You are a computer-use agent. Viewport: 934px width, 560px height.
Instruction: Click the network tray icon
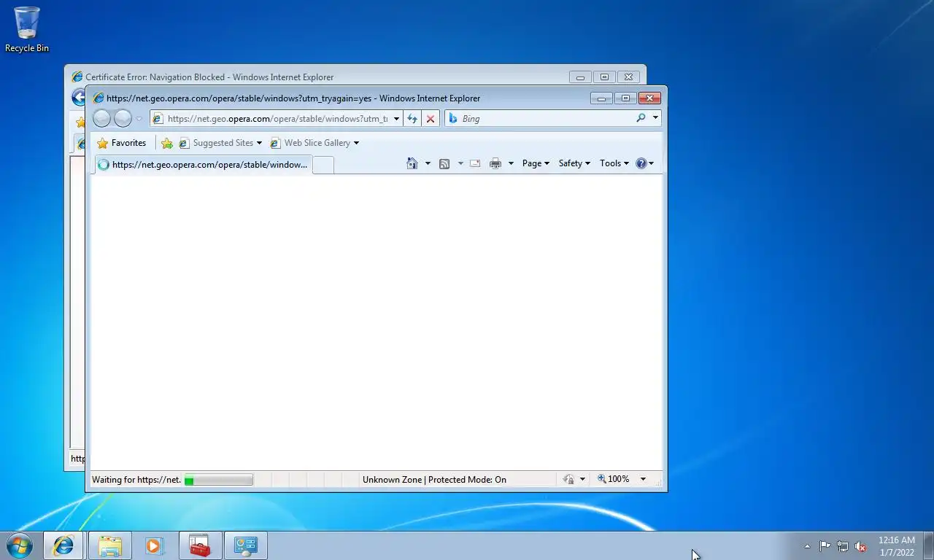pos(843,546)
